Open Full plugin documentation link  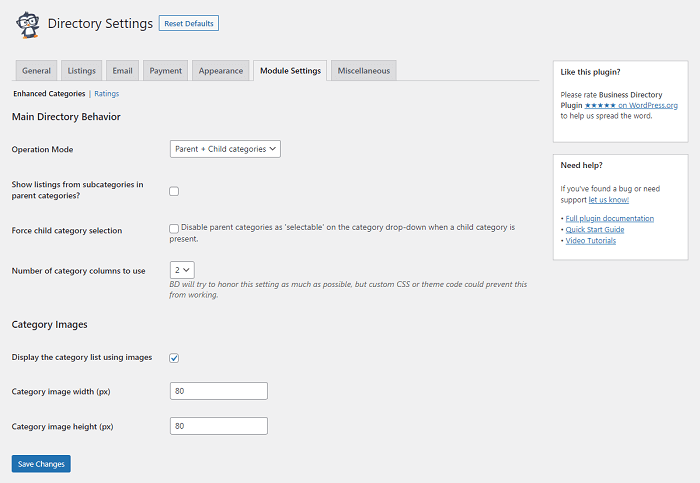[610, 218]
